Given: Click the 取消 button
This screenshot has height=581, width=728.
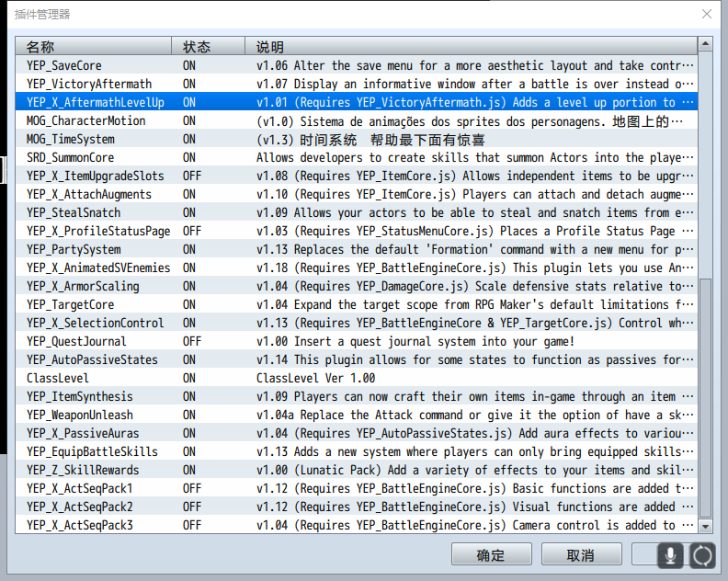Looking at the screenshot, I should point(581,554).
